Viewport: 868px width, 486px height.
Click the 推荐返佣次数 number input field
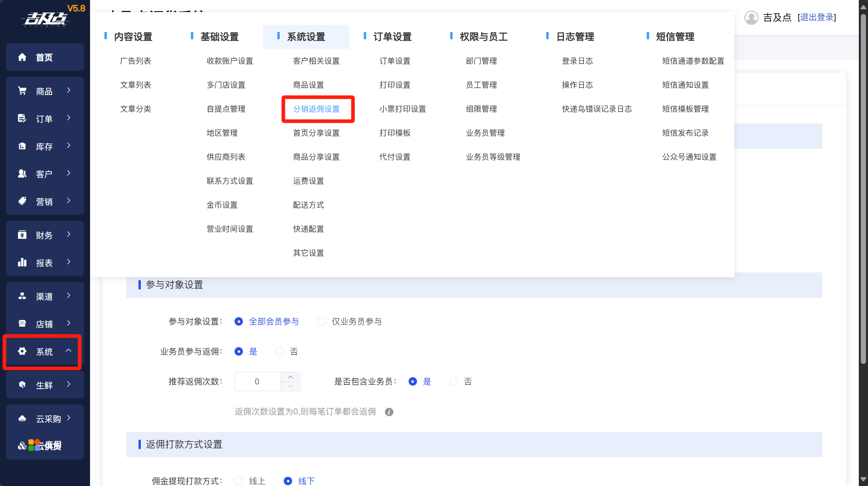257,382
